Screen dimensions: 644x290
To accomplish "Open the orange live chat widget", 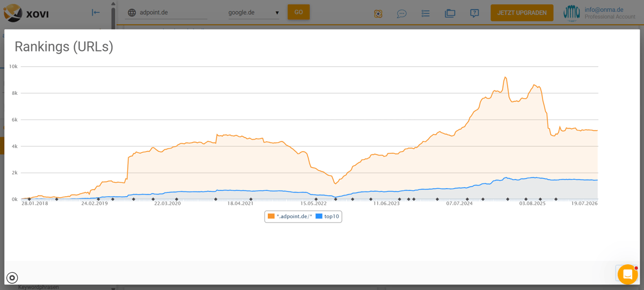I will pyautogui.click(x=627, y=274).
